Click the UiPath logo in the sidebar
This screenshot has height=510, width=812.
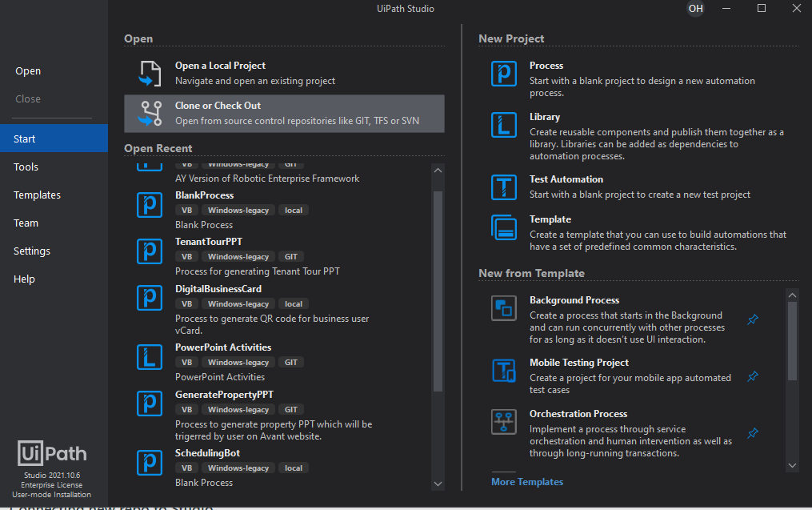tap(52, 453)
